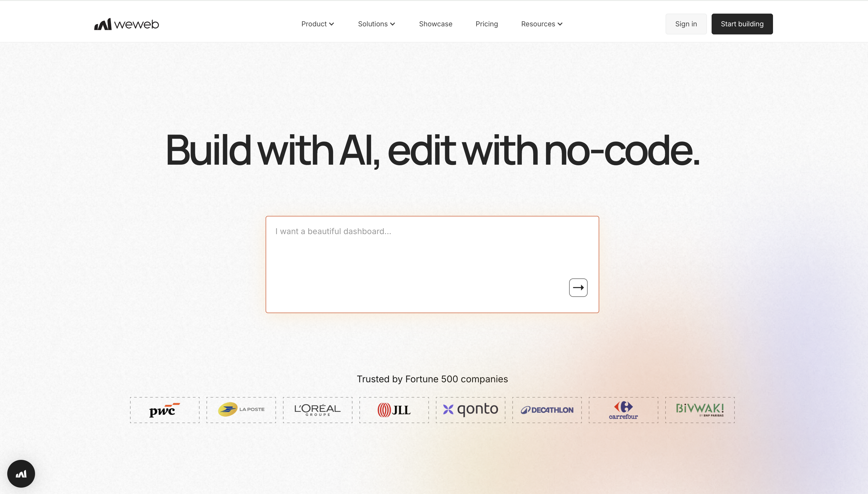Click the La Poste logo
868x494 pixels.
(241, 410)
